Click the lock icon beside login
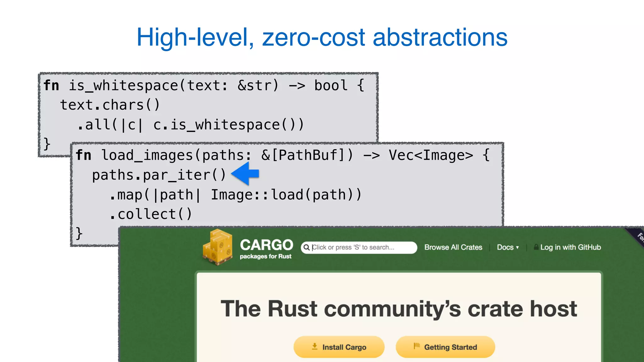 pos(536,247)
